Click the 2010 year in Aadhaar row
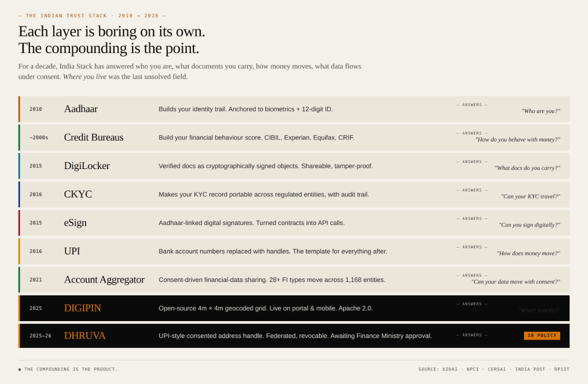 click(35, 109)
